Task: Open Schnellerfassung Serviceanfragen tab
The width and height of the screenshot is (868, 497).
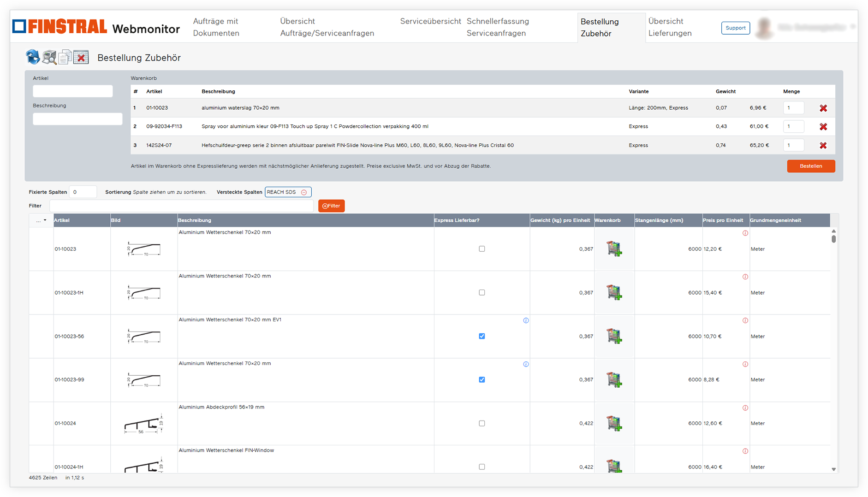Action: pos(498,27)
